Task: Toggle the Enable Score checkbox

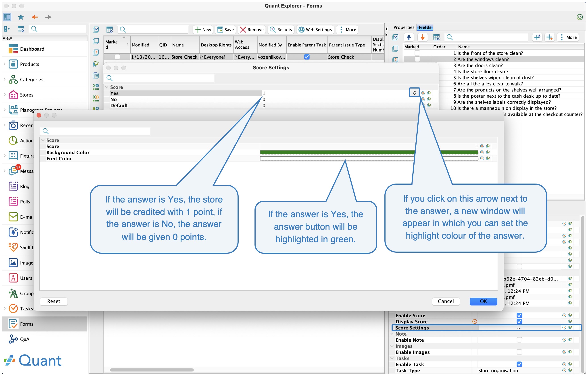Action: point(519,315)
